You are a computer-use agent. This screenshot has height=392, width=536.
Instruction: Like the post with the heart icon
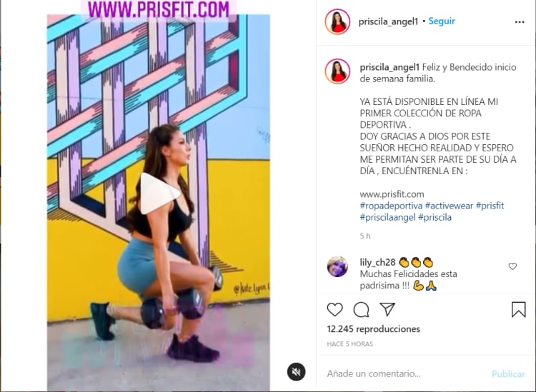[334, 310]
